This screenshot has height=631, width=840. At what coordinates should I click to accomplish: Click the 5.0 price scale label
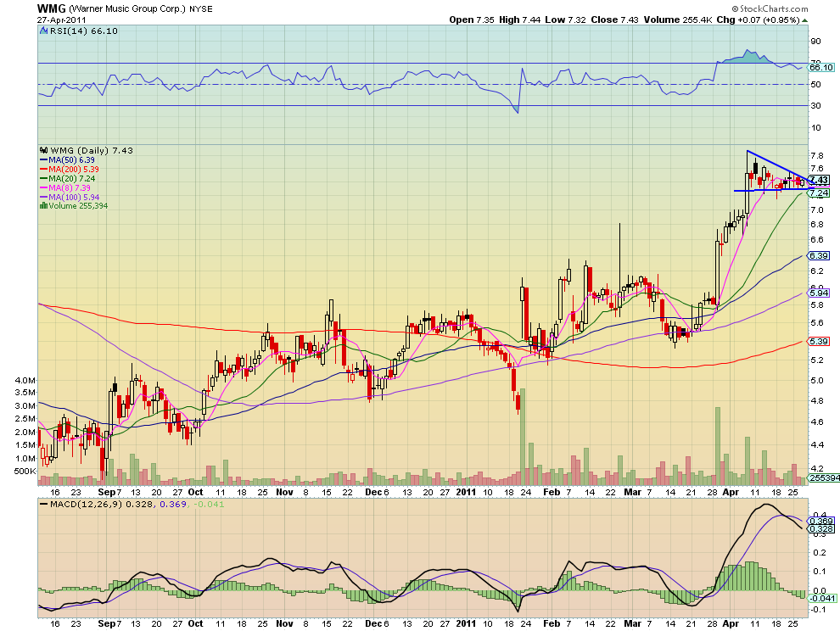817,381
